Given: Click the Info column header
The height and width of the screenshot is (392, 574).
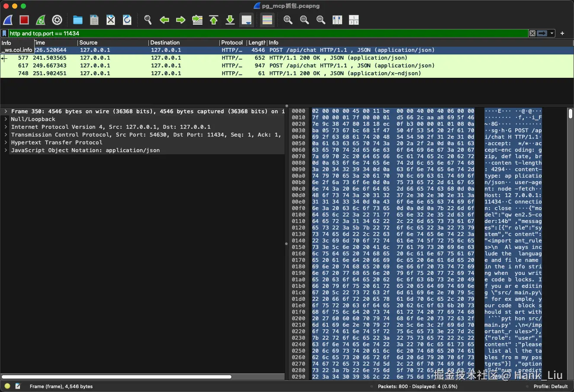Looking at the screenshot, I should pyautogui.click(x=420, y=43).
